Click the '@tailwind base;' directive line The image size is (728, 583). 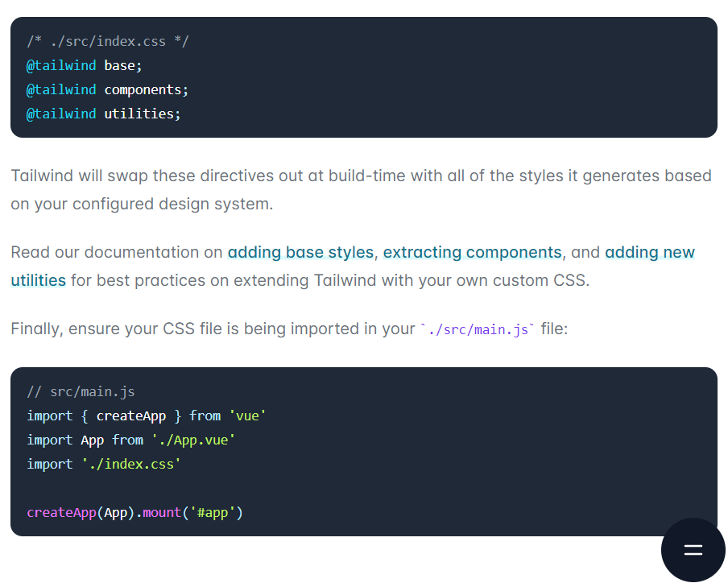(83, 65)
